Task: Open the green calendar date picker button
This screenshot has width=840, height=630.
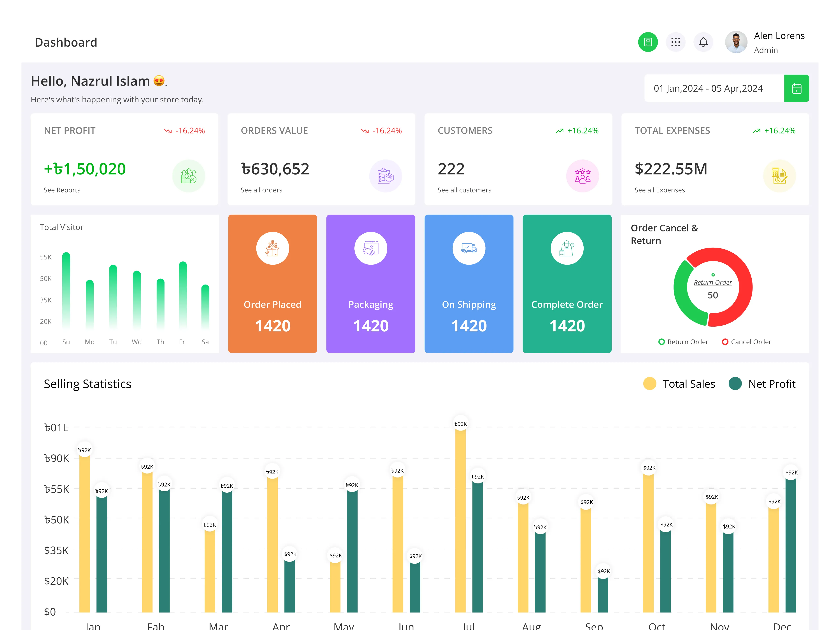Action: 796,88
